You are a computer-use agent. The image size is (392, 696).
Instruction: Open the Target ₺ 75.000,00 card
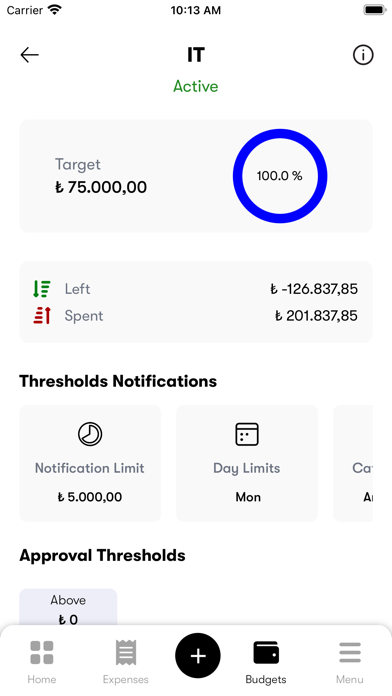pyautogui.click(x=196, y=176)
